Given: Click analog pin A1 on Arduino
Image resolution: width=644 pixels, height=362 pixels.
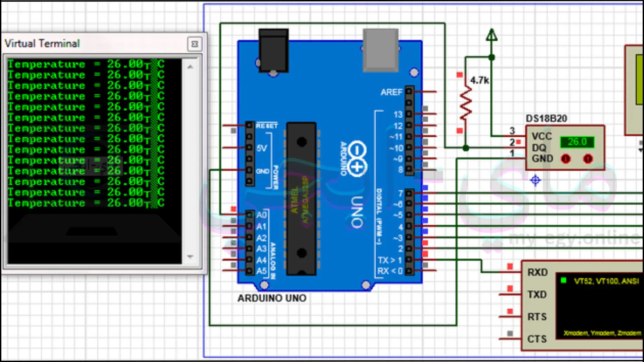Looking at the screenshot, I should pos(249,226).
